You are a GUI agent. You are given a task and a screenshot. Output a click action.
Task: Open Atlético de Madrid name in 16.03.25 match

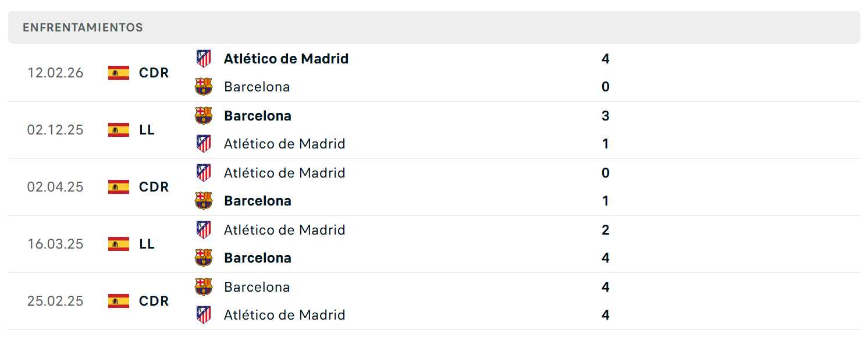click(284, 230)
